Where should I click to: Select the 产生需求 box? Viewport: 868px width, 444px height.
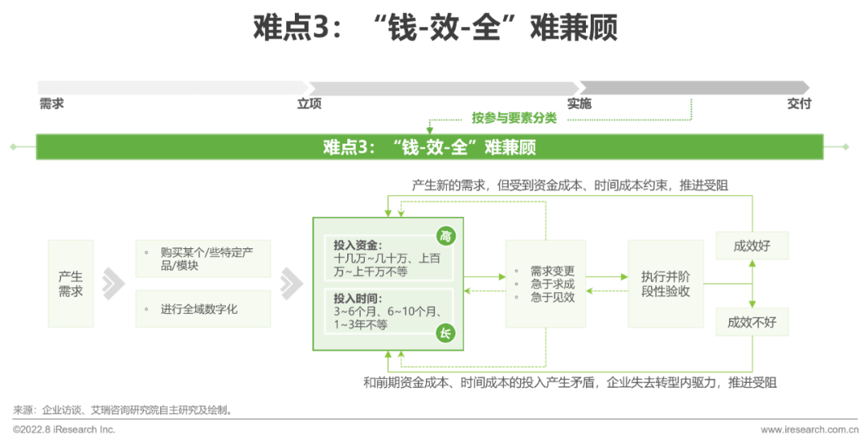(71, 283)
